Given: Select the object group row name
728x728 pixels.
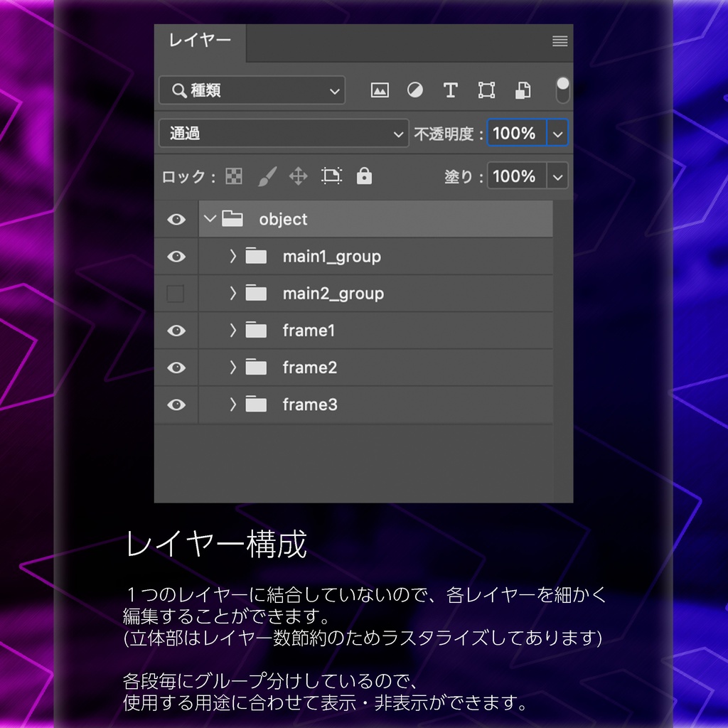Looking at the screenshot, I should [283, 219].
